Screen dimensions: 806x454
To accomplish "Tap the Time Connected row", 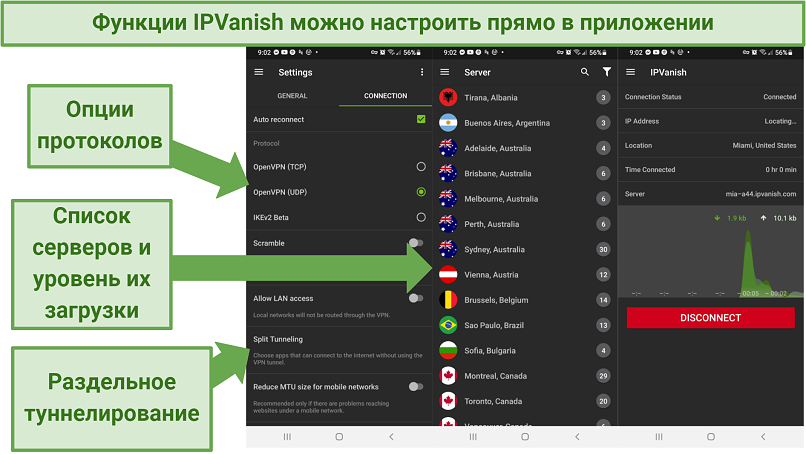I will coord(710,170).
